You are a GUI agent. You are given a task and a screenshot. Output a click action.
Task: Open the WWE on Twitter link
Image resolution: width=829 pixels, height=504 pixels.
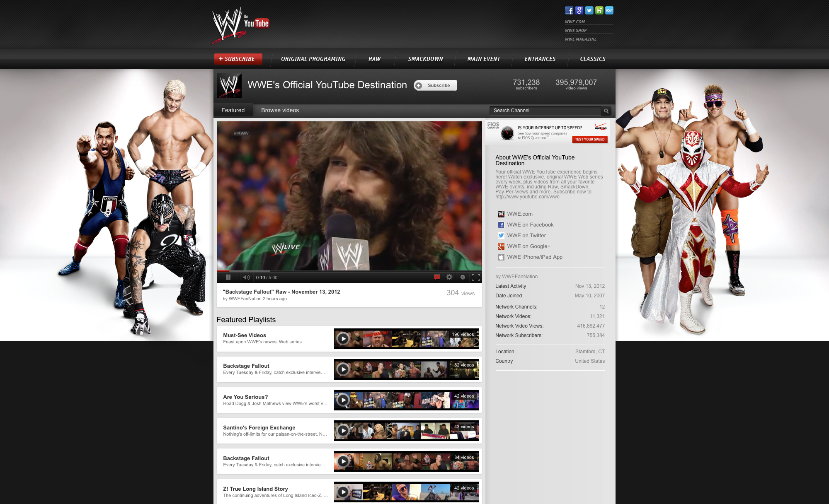pos(526,236)
